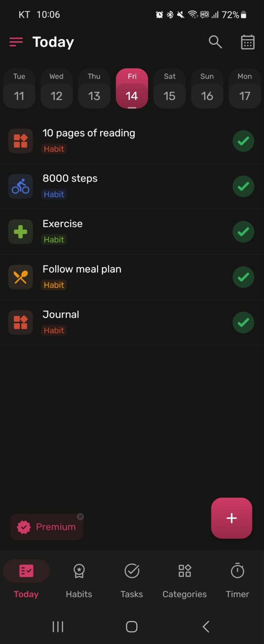Dismiss the Premium banner with its X
The width and height of the screenshot is (264, 644).
[x=80, y=517]
